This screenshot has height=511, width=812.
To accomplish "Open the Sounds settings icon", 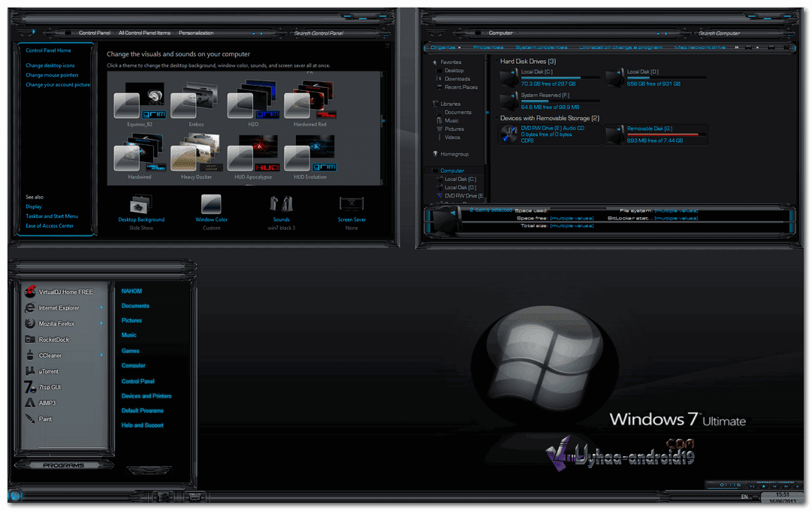I will click(x=281, y=204).
